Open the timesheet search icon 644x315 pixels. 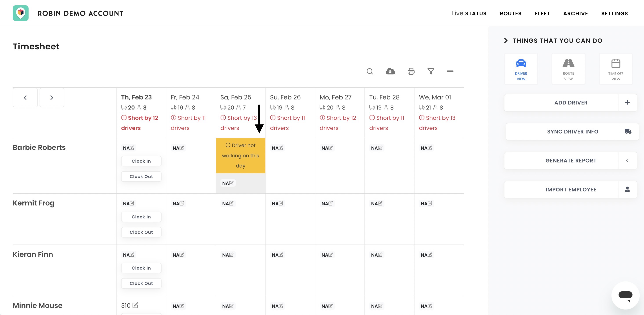point(370,71)
